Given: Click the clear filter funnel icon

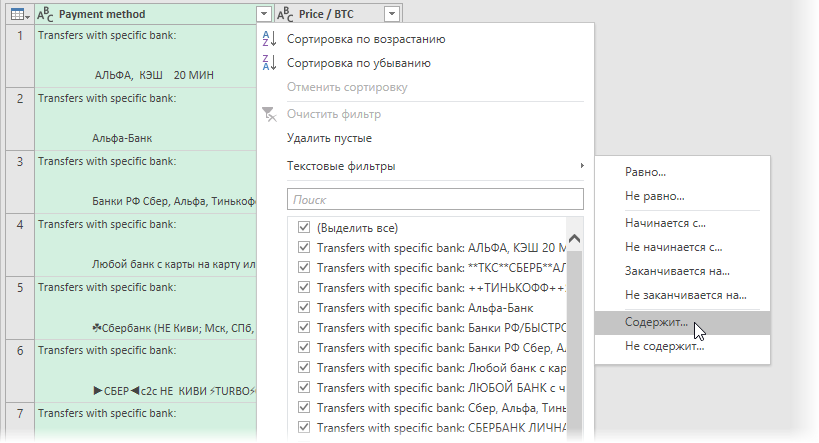Looking at the screenshot, I should coord(269,114).
